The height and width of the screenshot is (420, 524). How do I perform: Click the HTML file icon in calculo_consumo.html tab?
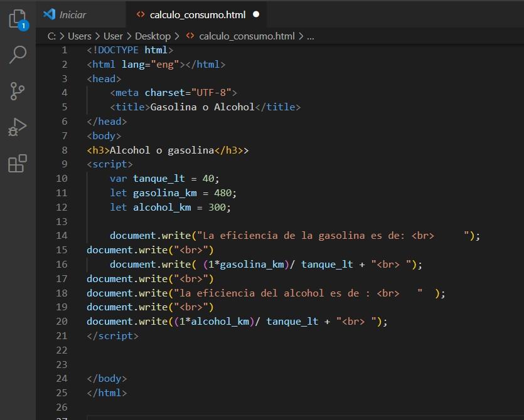141,14
